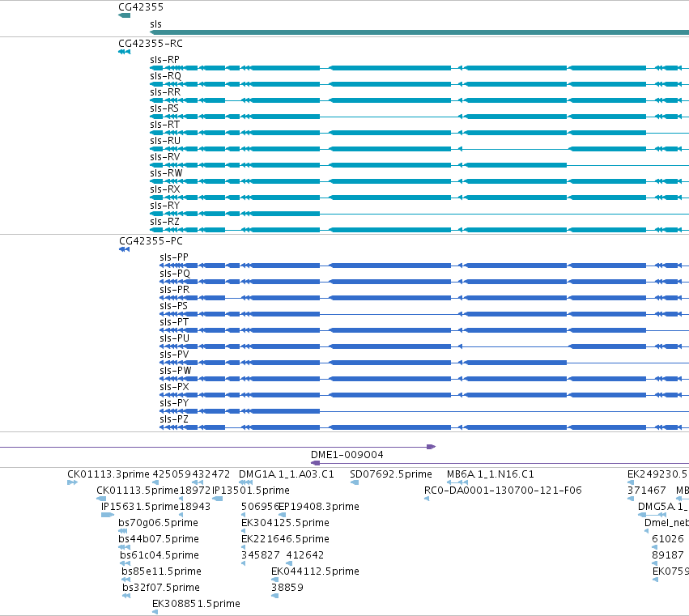Choose the sls-RW transcript label

(166, 173)
